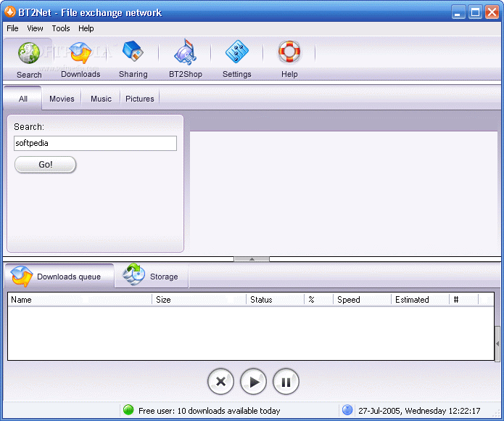Click the search field containing softpedia

point(95,143)
